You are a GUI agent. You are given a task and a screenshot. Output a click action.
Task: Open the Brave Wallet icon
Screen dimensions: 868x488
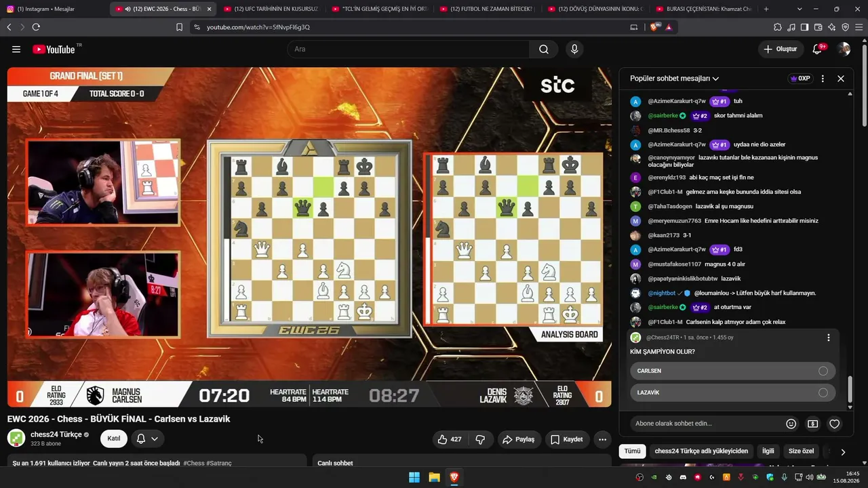click(x=818, y=27)
